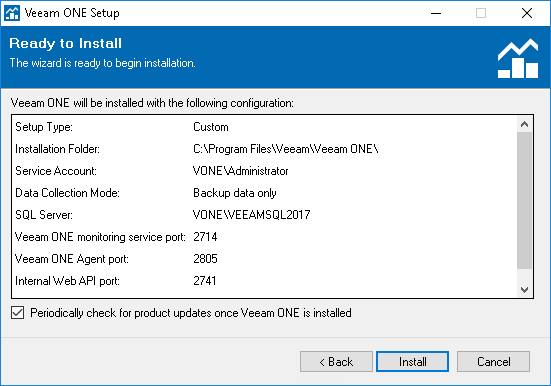Select the Internal Web API port row

264,281
